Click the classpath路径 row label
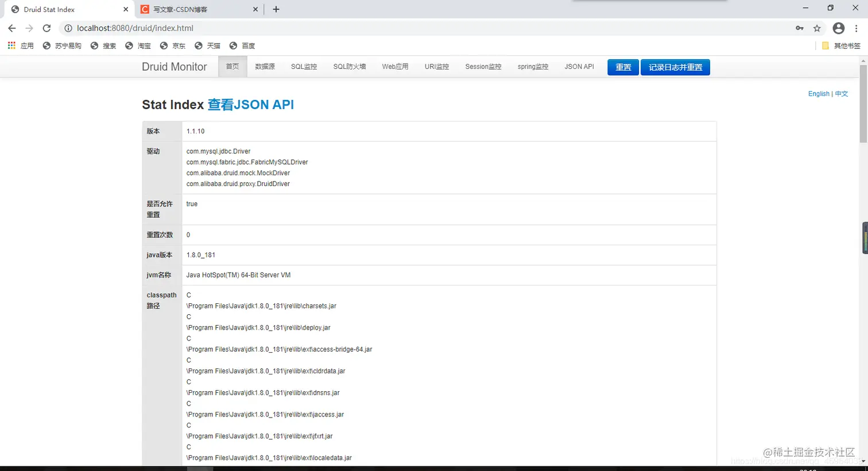Image resolution: width=868 pixels, height=471 pixels. pos(161,300)
